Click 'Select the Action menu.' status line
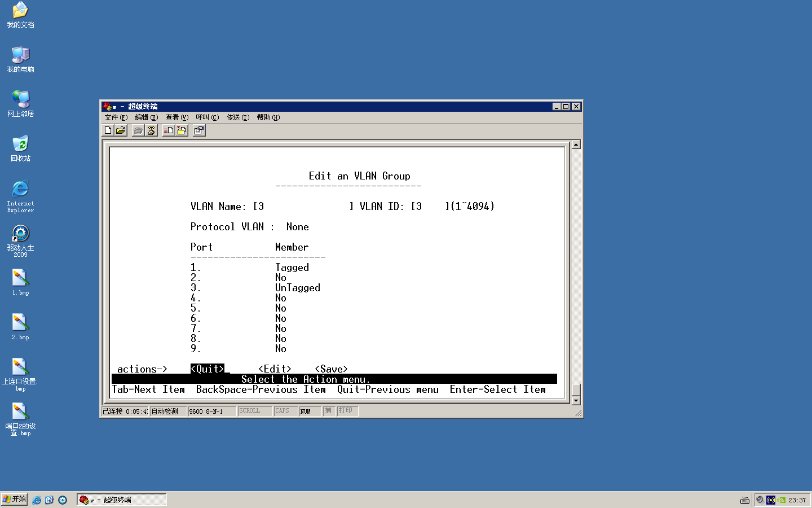Screen dimensions: 812x508 [306, 379]
